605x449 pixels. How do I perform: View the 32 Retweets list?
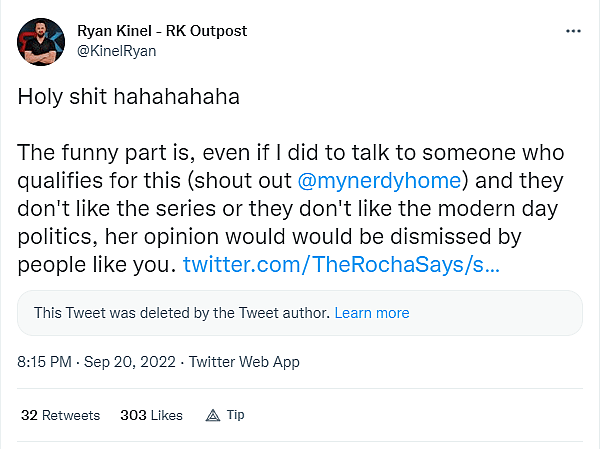click(x=60, y=415)
